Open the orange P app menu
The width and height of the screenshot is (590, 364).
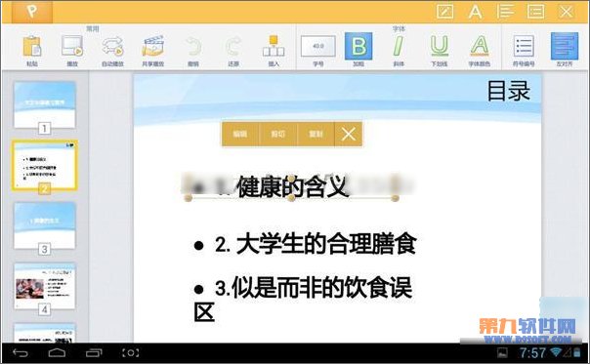click(32, 12)
